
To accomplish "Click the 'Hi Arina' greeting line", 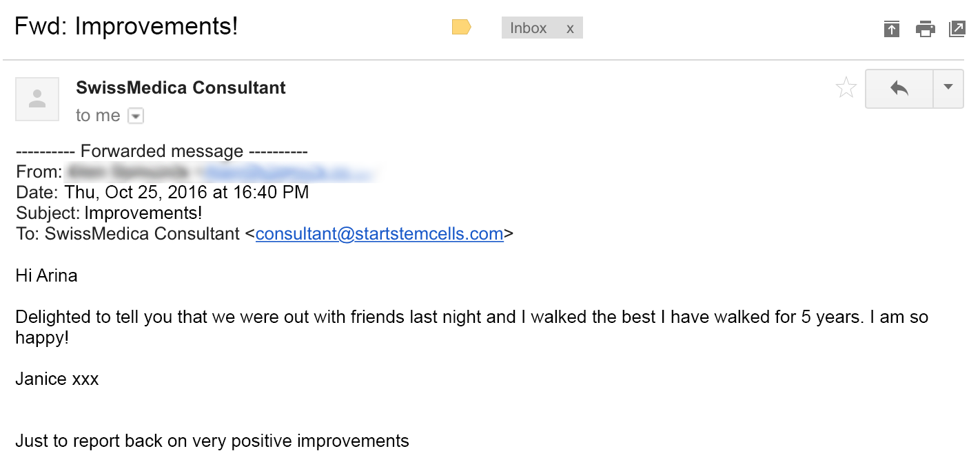I will point(46,276).
